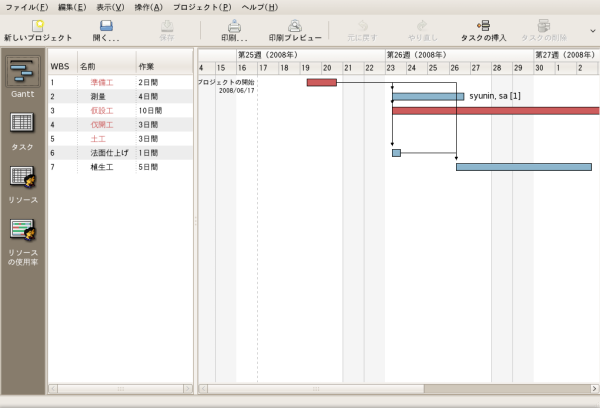This screenshot has width=600, height=408.
Task: Open the ヘルプ(H) menu
Action: click(260, 7)
